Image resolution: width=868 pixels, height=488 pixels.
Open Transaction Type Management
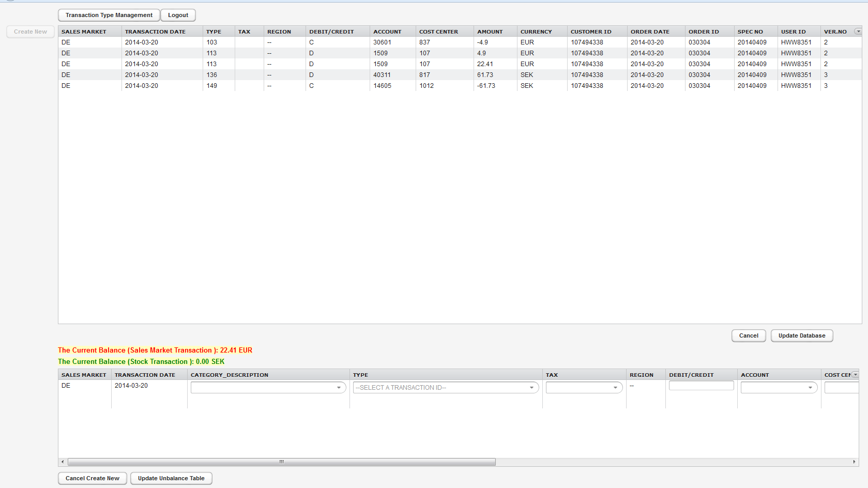tap(108, 15)
